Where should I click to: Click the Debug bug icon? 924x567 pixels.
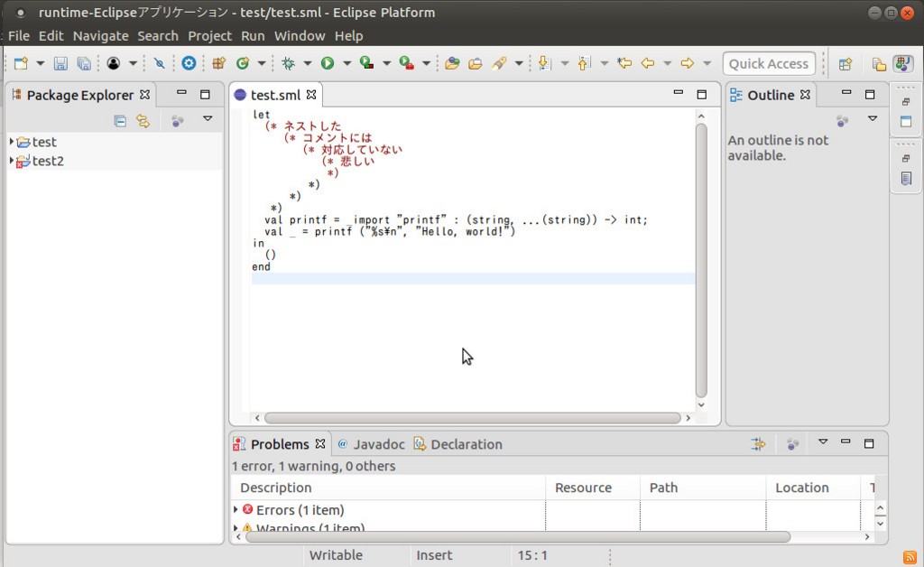288,63
